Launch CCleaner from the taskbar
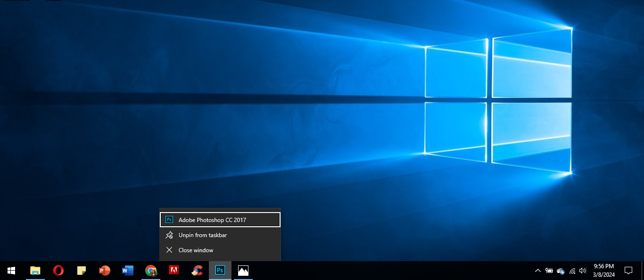644x280 pixels. (197, 271)
